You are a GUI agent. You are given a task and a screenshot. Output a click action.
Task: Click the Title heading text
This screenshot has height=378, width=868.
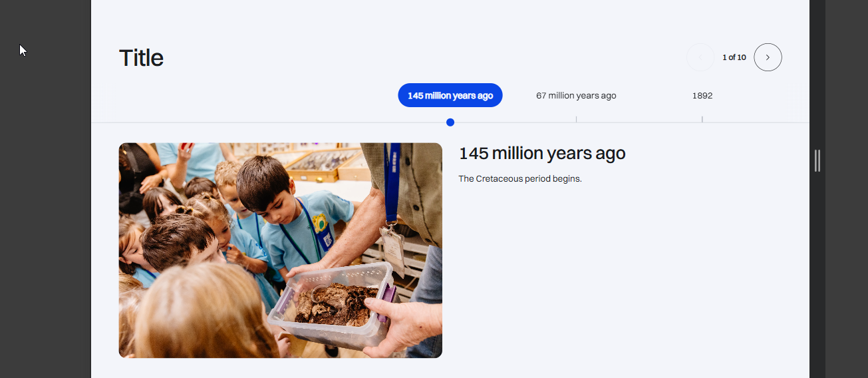[x=141, y=58]
